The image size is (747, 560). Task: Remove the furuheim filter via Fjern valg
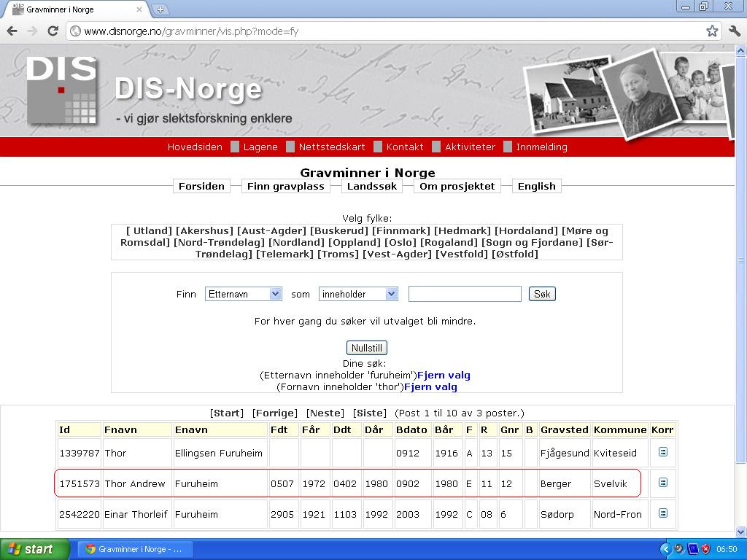coord(444,376)
